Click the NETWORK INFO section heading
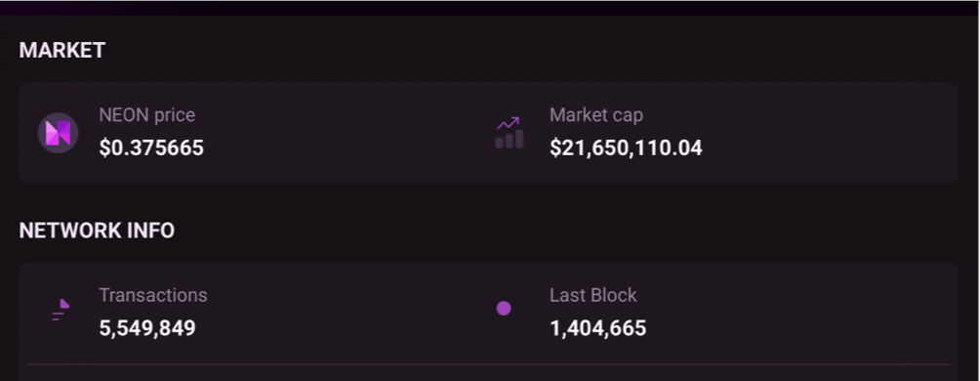 coord(97,231)
